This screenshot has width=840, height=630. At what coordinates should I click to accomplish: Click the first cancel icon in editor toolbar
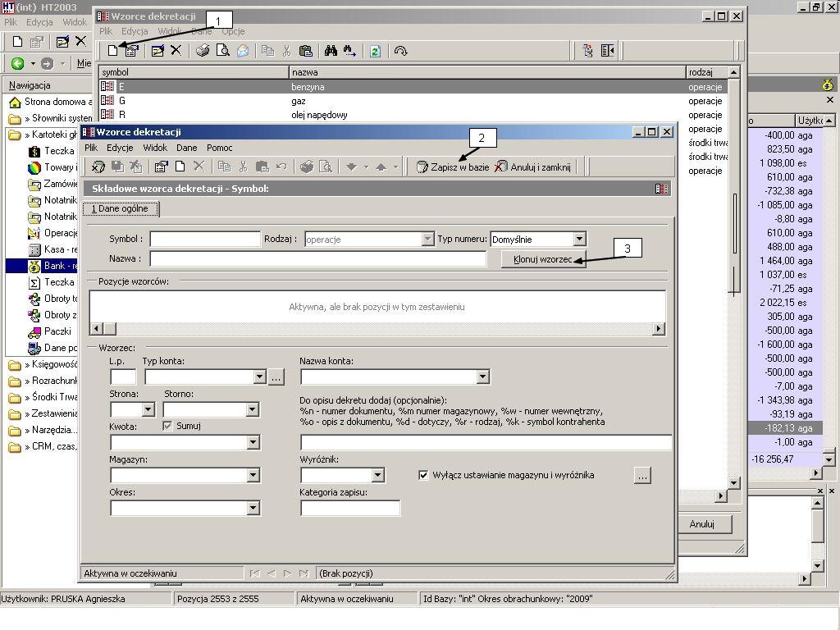(98, 167)
